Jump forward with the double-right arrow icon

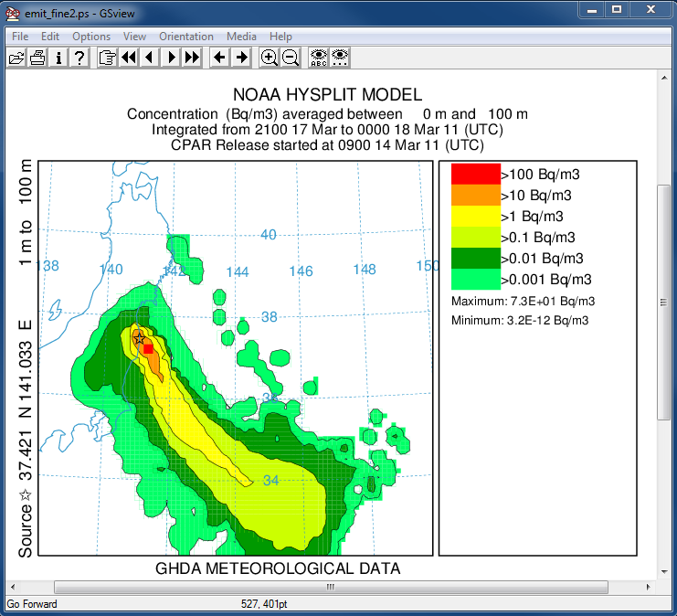click(192, 58)
